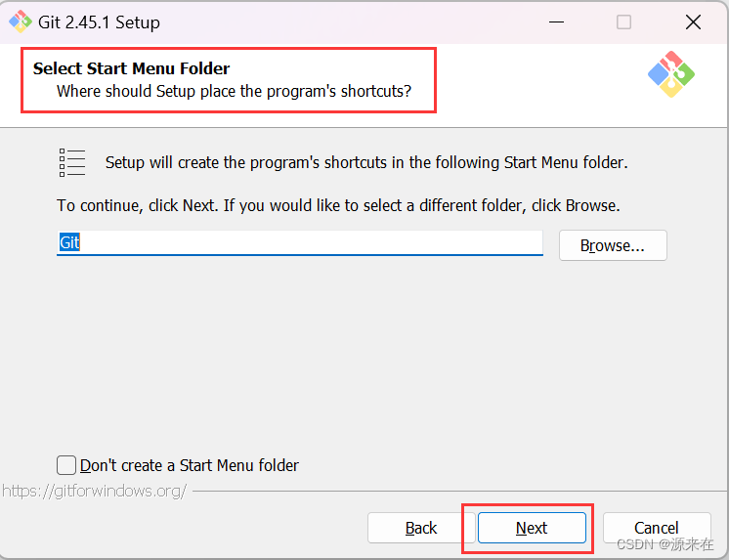This screenshot has height=560, width=729.
Task: Enable the Don't create a Start Menu folder checkbox
Action: (x=66, y=465)
